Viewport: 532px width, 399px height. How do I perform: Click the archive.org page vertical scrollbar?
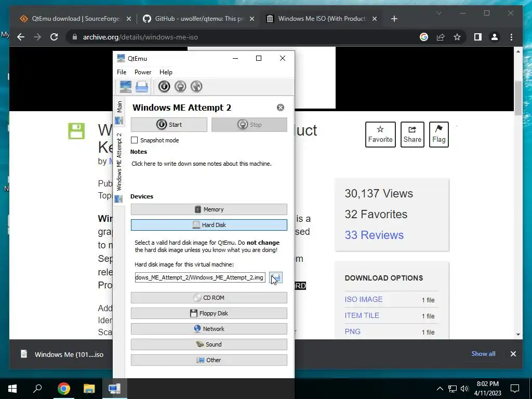[518, 98]
